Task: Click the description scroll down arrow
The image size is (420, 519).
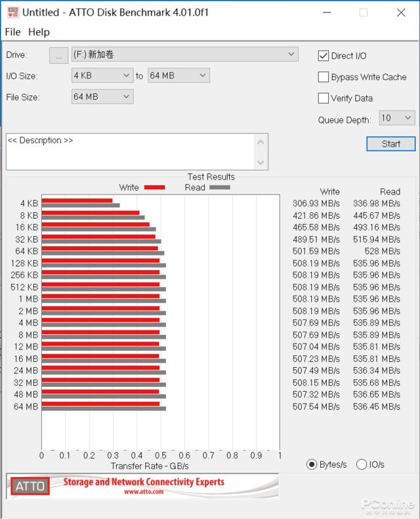Action: click(261, 162)
